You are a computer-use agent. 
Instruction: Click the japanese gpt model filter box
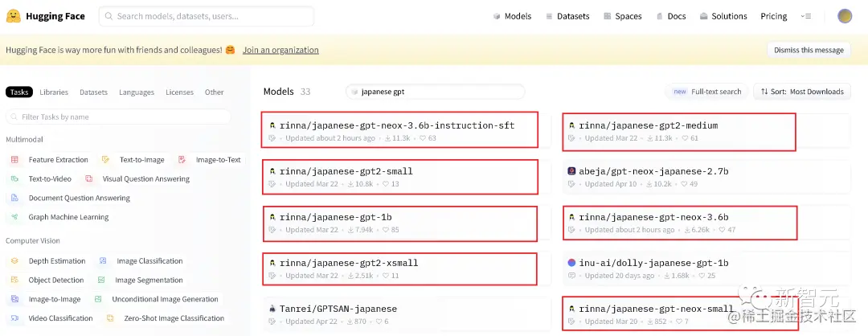click(x=435, y=92)
